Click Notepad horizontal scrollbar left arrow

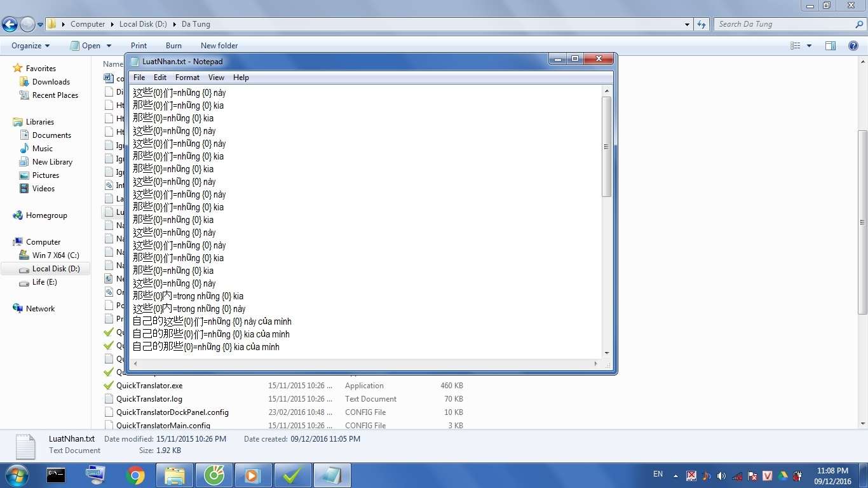pyautogui.click(x=135, y=364)
